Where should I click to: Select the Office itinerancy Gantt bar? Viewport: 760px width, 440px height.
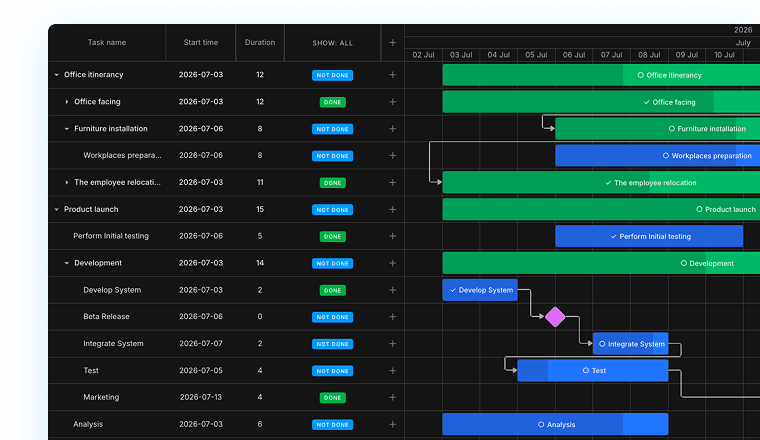coord(601,75)
